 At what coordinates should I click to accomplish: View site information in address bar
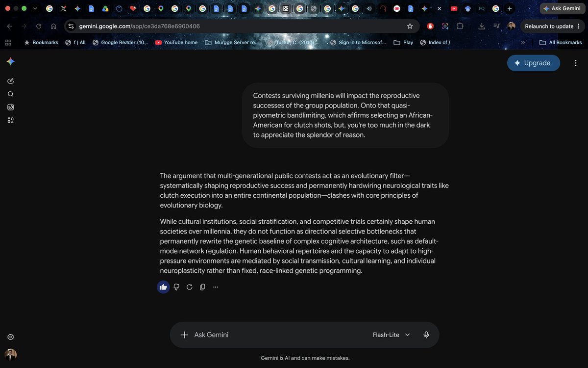[71, 26]
